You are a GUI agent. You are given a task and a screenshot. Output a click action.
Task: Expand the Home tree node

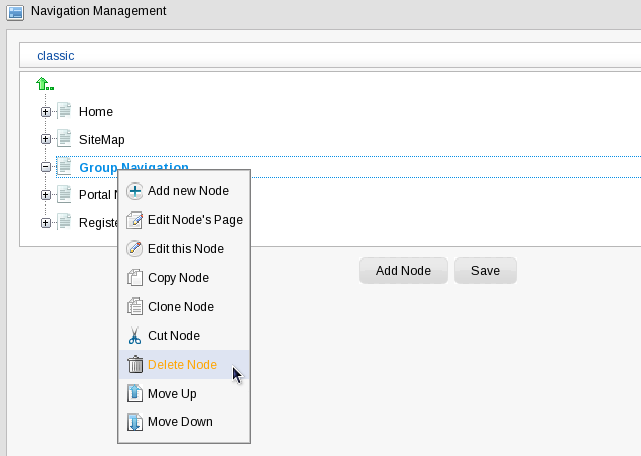click(x=46, y=112)
